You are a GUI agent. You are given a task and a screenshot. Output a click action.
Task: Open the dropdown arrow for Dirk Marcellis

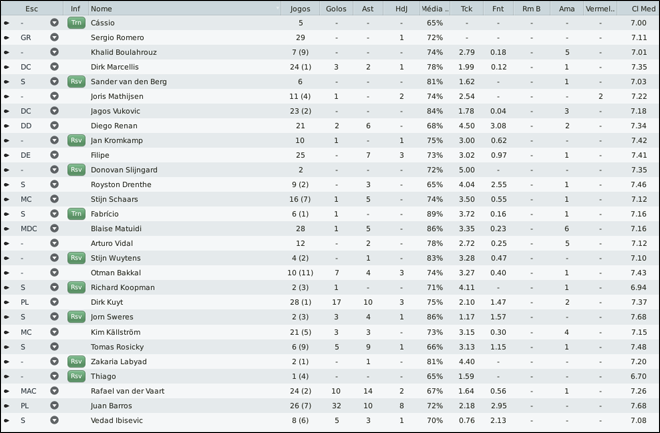pyautogui.click(x=54, y=66)
